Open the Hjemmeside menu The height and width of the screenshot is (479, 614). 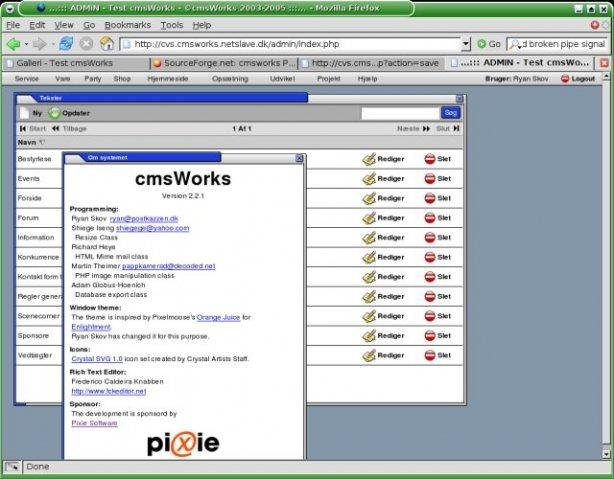(x=168, y=79)
